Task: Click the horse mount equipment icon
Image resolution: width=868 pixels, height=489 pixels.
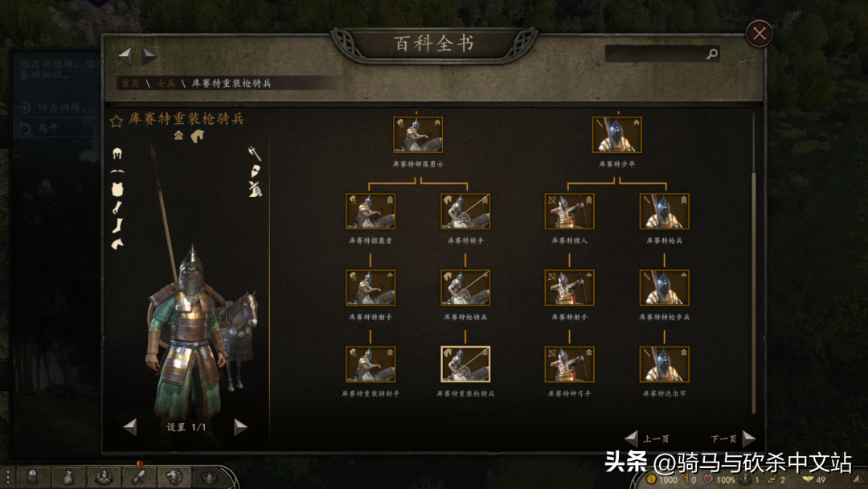Action: [x=117, y=244]
